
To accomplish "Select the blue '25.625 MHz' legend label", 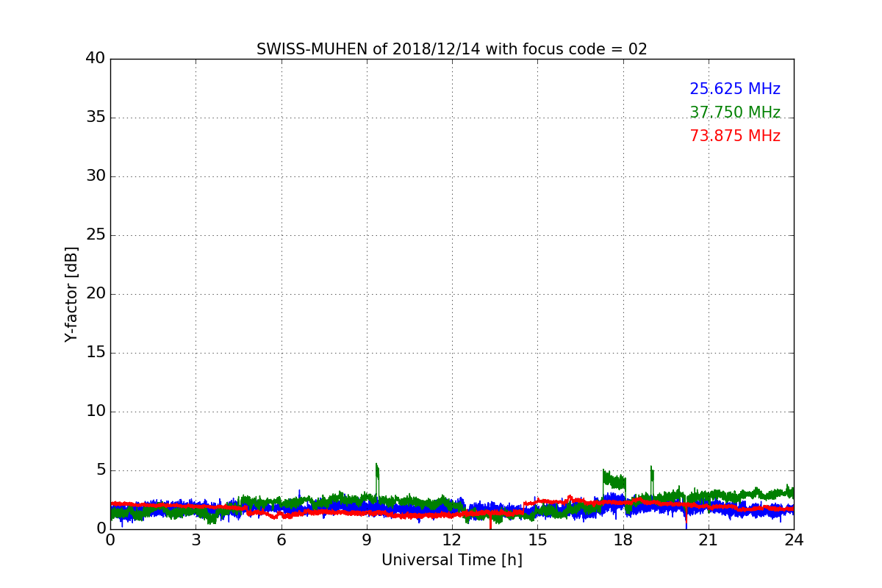I will click(735, 89).
